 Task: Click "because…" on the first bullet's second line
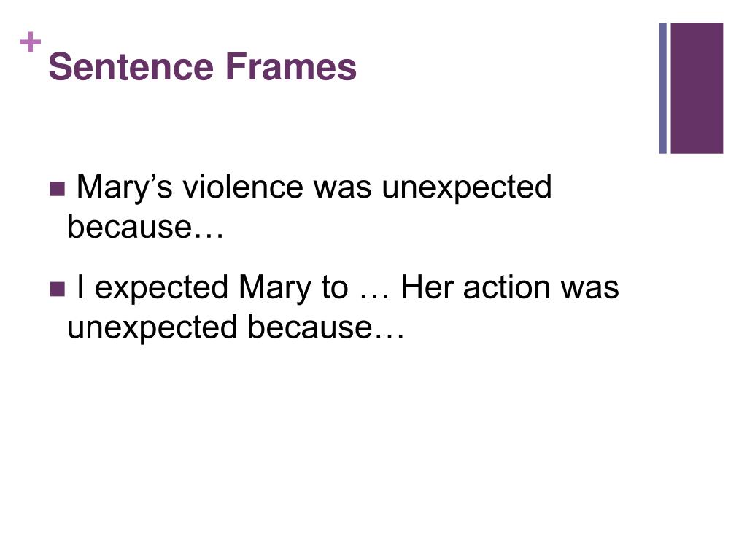[145, 227]
